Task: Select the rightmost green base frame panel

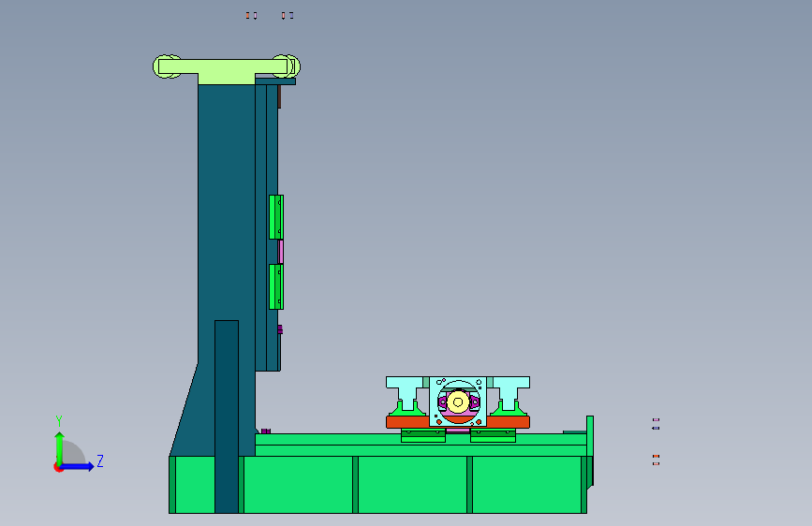Action: pyautogui.click(x=526, y=485)
